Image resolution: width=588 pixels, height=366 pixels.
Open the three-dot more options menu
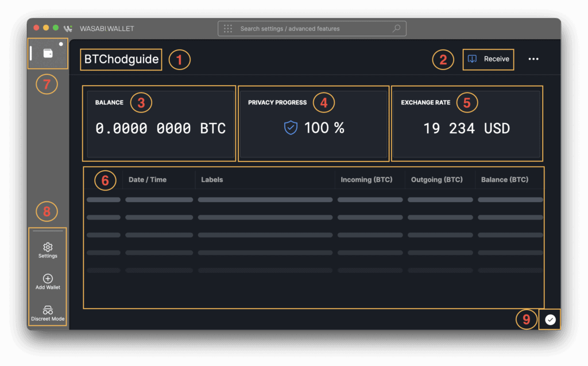click(533, 59)
